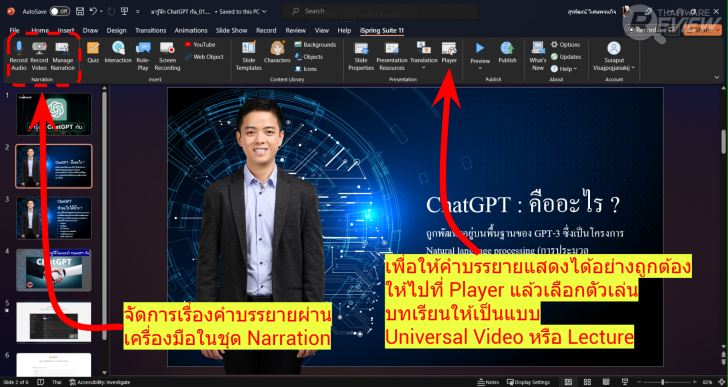Click the Draw tab
Image resolution: width=728 pixels, height=387 pixels.
90,30
